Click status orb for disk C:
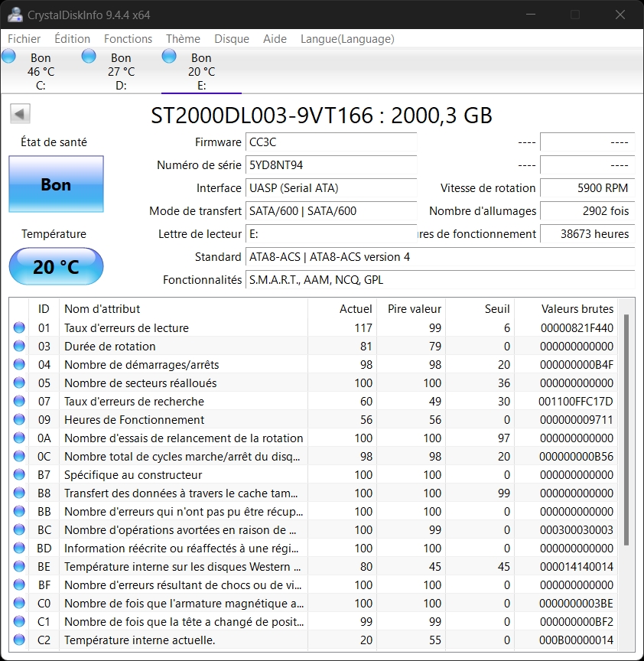 (x=8, y=56)
